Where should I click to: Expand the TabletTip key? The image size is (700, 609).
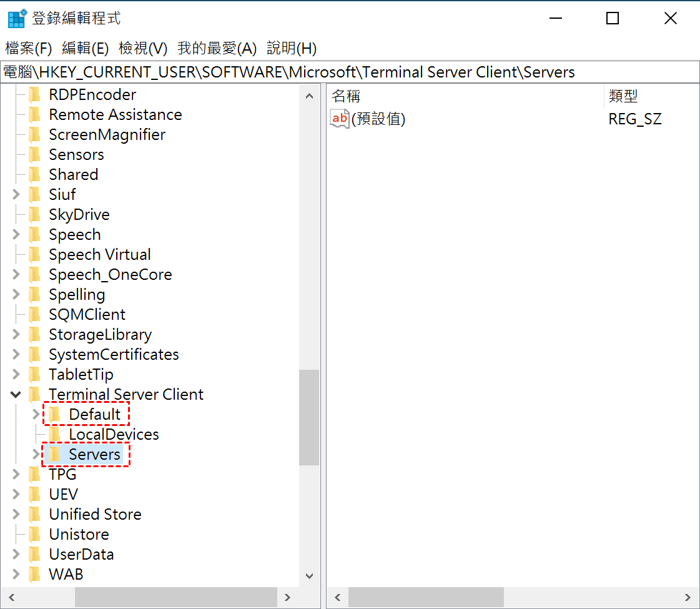click(16, 375)
